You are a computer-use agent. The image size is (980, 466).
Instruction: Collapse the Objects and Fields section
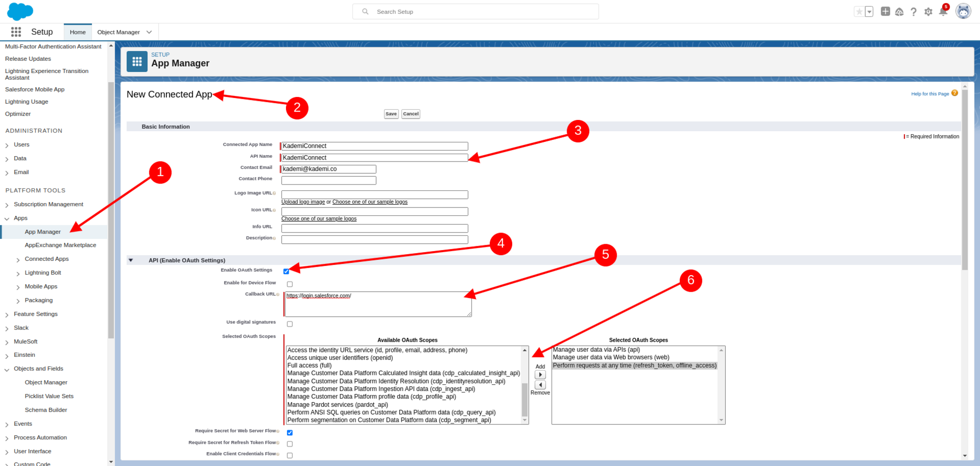pyautogui.click(x=7, y=370)
